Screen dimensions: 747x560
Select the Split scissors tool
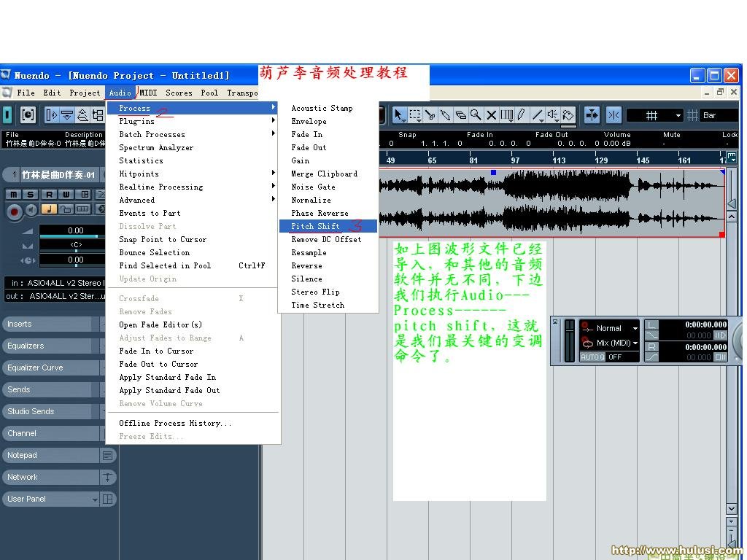coord(430,114)
